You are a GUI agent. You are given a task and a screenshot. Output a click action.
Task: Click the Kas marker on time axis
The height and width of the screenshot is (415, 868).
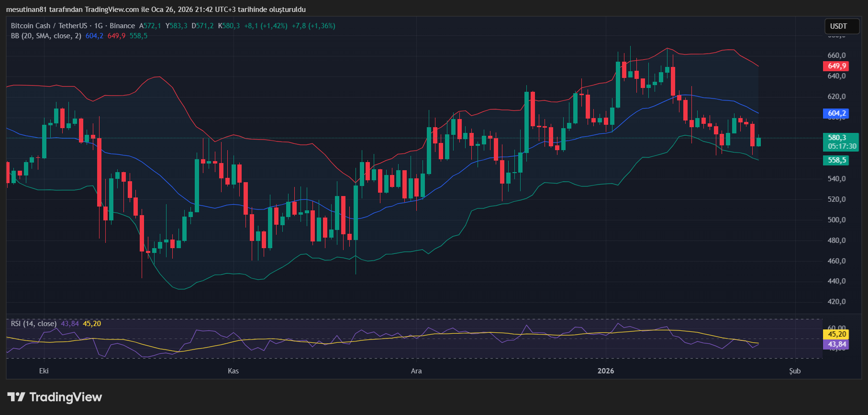233,371
